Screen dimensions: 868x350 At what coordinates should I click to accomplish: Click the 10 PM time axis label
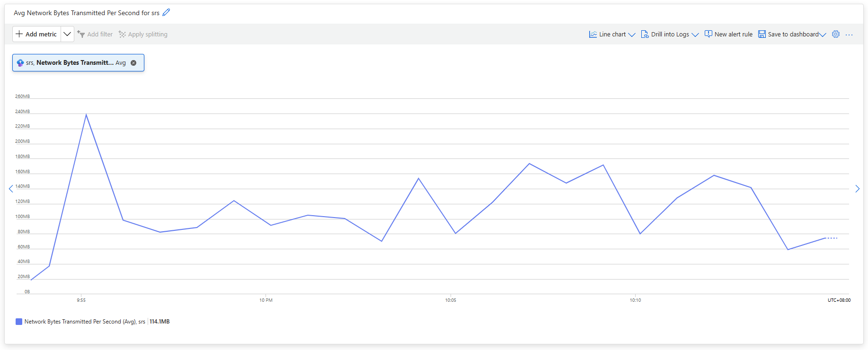266,300
